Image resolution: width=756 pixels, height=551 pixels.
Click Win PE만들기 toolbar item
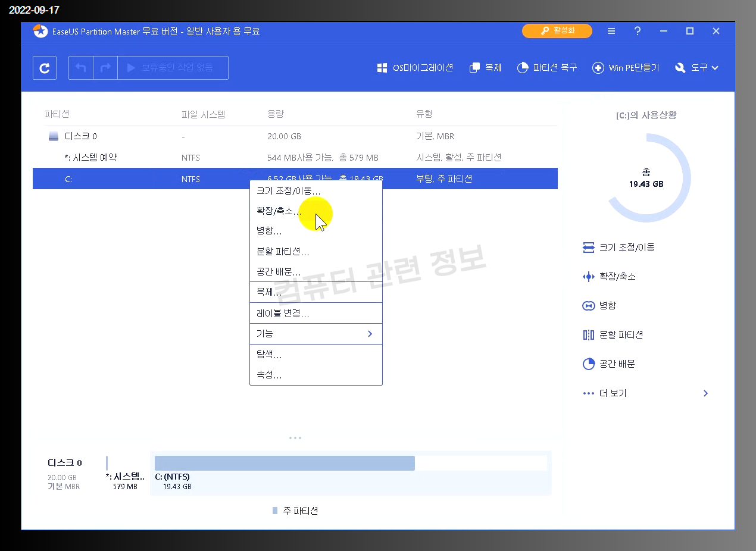(626, 68)
